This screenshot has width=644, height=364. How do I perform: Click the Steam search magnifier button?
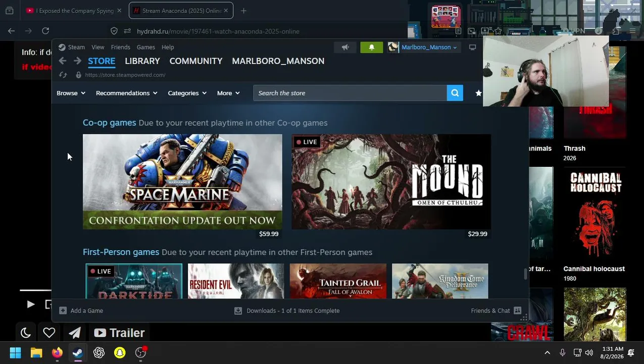pos(455,93)
